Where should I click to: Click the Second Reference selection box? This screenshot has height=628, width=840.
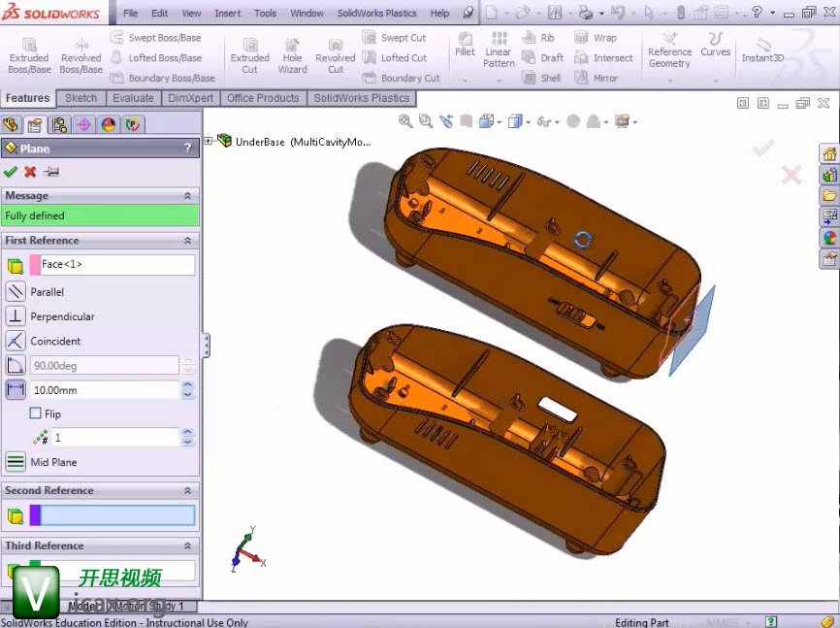pos(116,515)
